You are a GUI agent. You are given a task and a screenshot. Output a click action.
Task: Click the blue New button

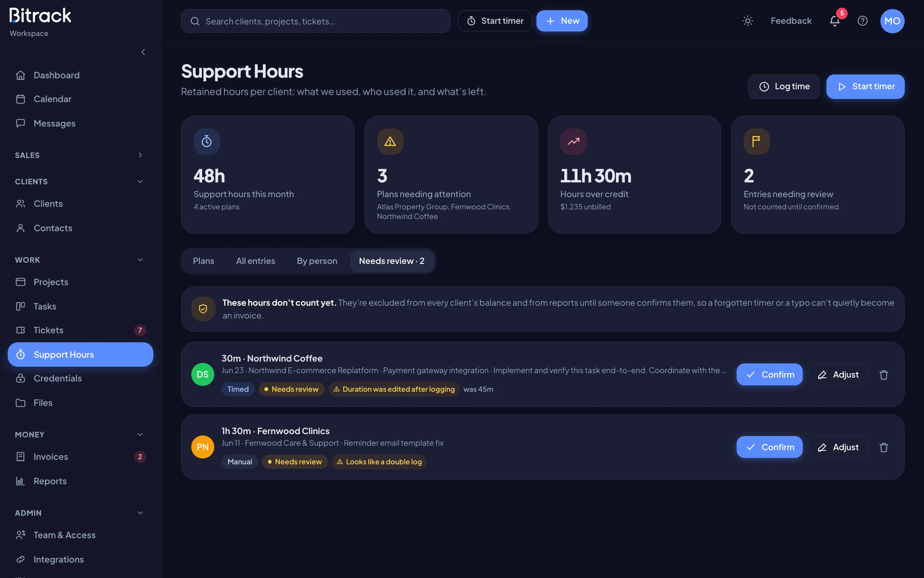point(562,21)
